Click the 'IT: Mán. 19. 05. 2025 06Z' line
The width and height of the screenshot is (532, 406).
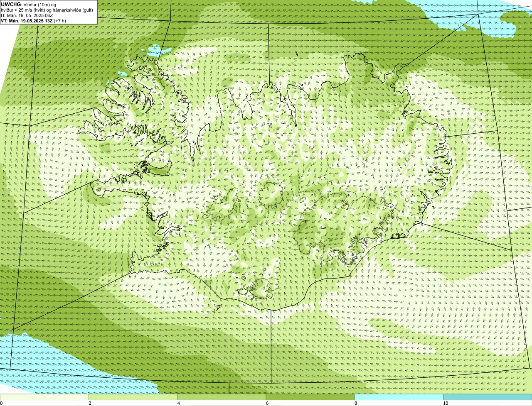click(27, 15)
